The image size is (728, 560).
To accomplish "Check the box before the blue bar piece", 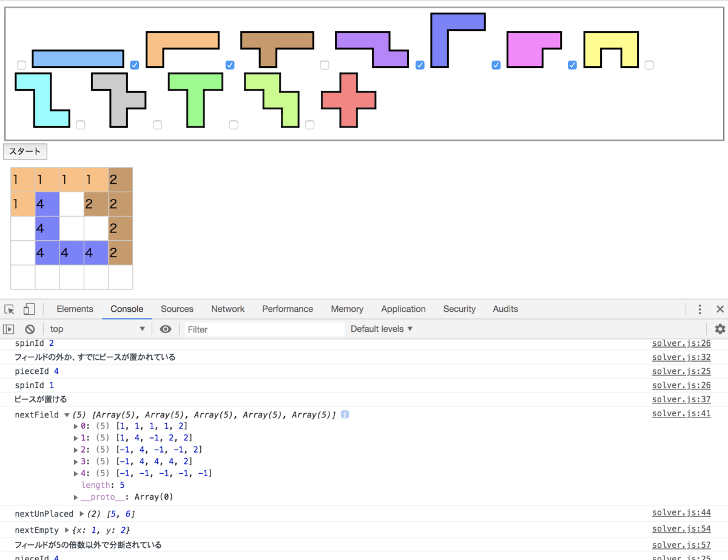I will click(21, 65).
